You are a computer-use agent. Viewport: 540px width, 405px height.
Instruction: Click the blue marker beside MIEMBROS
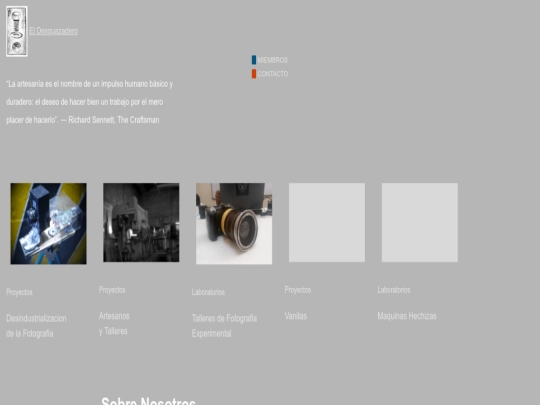254,60
